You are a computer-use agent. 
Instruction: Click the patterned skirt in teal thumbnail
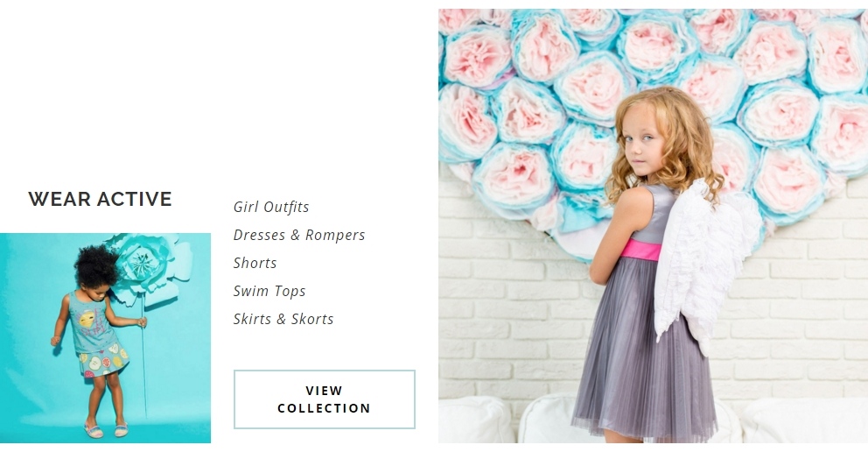click(x=104, y=360)
